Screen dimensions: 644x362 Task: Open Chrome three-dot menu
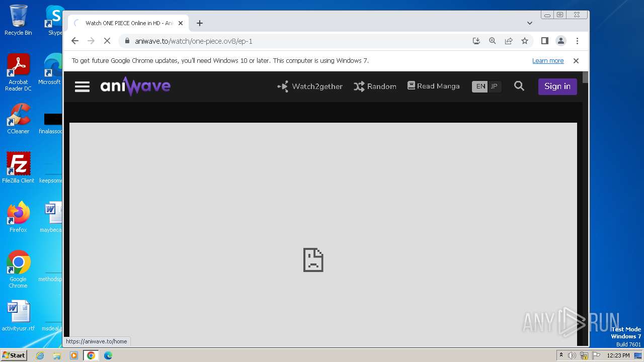tap(577, 41)
